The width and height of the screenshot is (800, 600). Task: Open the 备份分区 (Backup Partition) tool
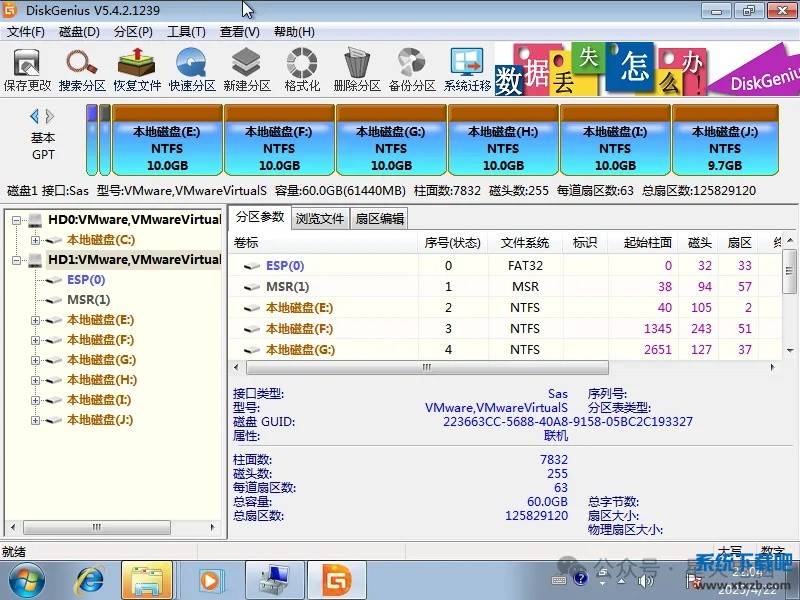pos(412,68)
